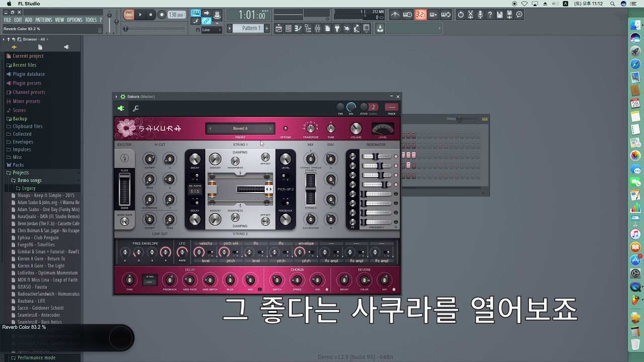This screenshot has height=362, width=644.
Task: Select previous Sakura preset with left arrow
Action: [x=210, y=129]
